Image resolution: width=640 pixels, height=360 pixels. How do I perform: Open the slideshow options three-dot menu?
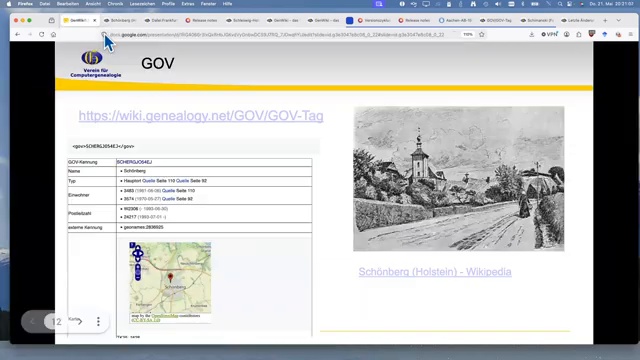(98, 322)
